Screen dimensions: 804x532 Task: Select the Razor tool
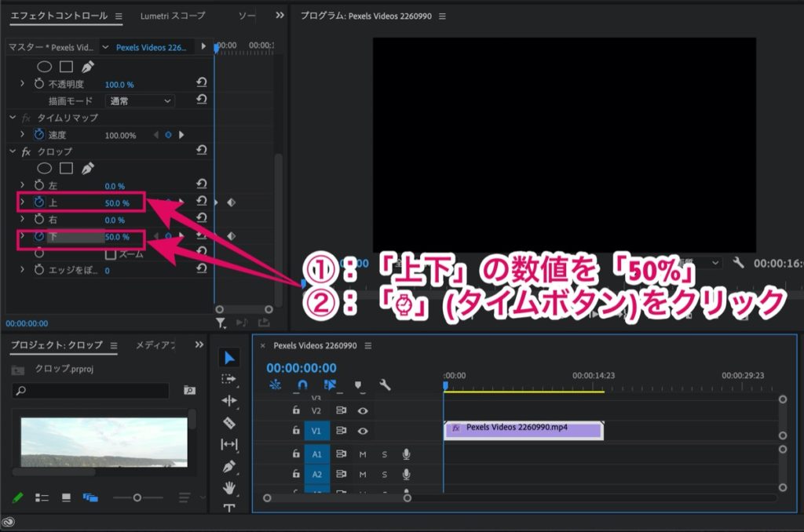(229, 423)
